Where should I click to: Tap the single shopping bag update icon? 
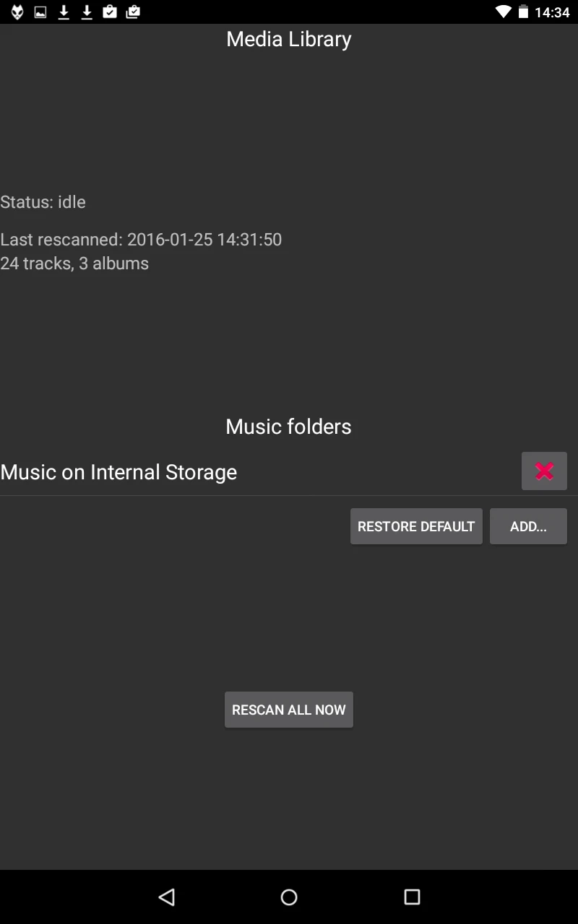110,12
